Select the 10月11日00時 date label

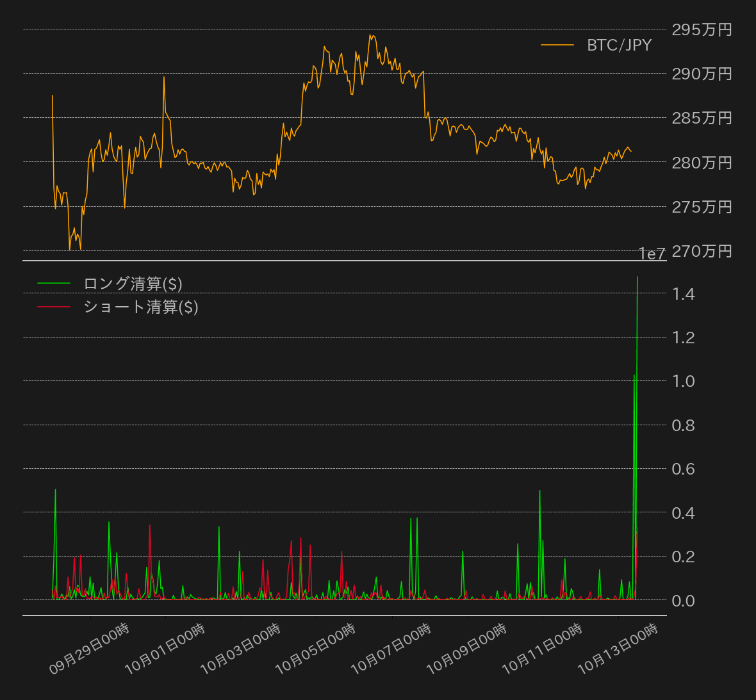543,648
